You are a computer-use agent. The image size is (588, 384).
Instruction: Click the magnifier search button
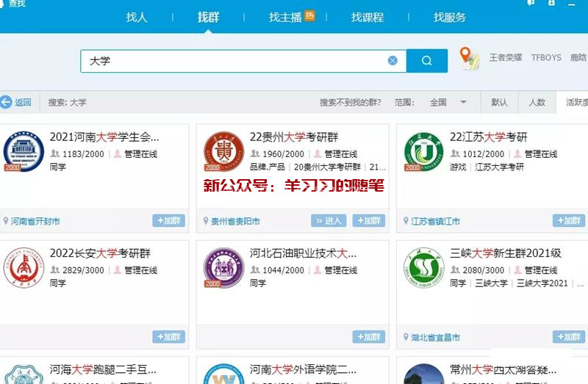coord(426,61)
